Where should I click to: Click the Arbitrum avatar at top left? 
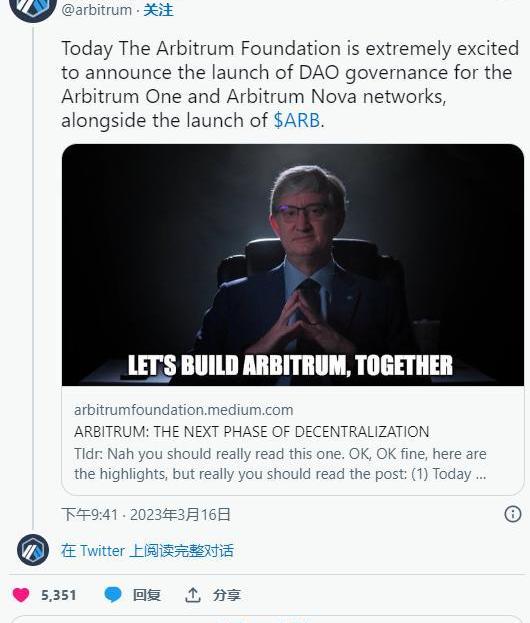pyautogui.click(x=33, y=8)
